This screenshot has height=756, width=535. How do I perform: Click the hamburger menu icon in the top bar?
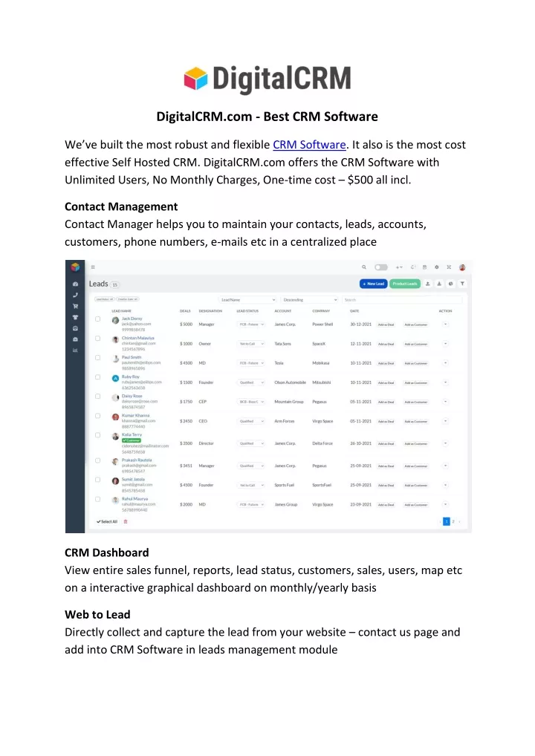pyautogui.click(x=93, y=267)
